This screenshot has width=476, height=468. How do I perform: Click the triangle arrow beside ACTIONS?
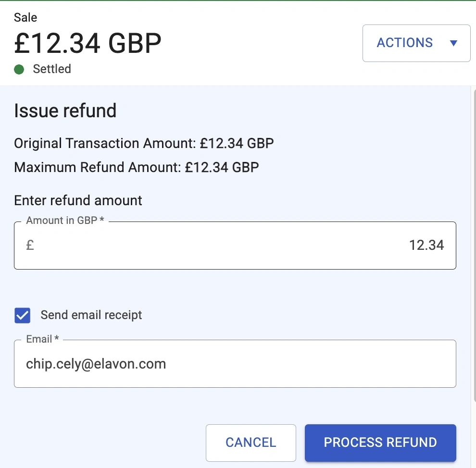tap(453, 43)
